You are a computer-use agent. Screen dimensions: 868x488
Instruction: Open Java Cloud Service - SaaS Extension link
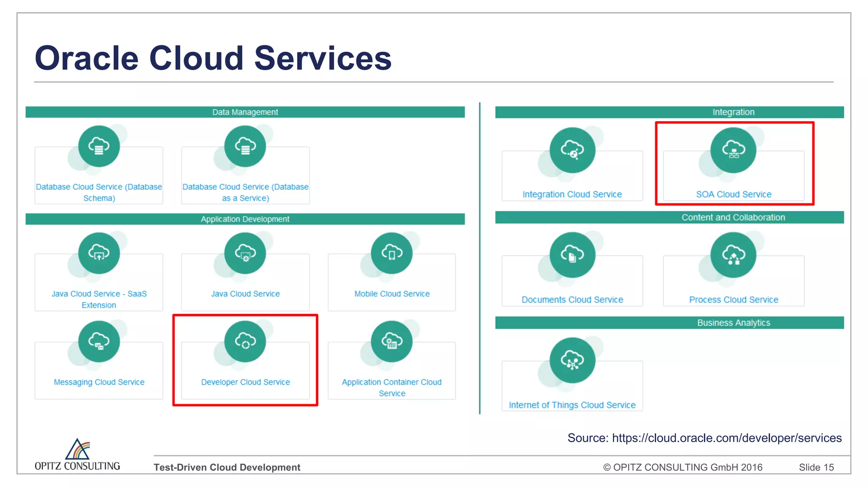[99, 299]
